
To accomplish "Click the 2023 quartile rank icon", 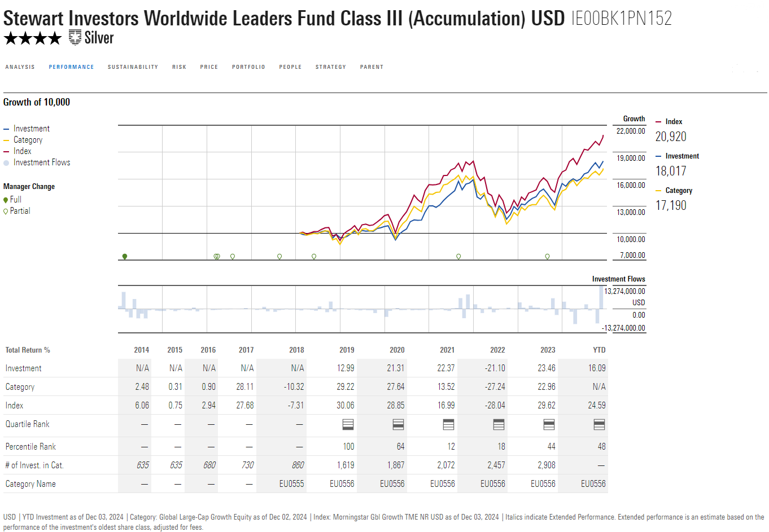I will [x=549, y=424].
